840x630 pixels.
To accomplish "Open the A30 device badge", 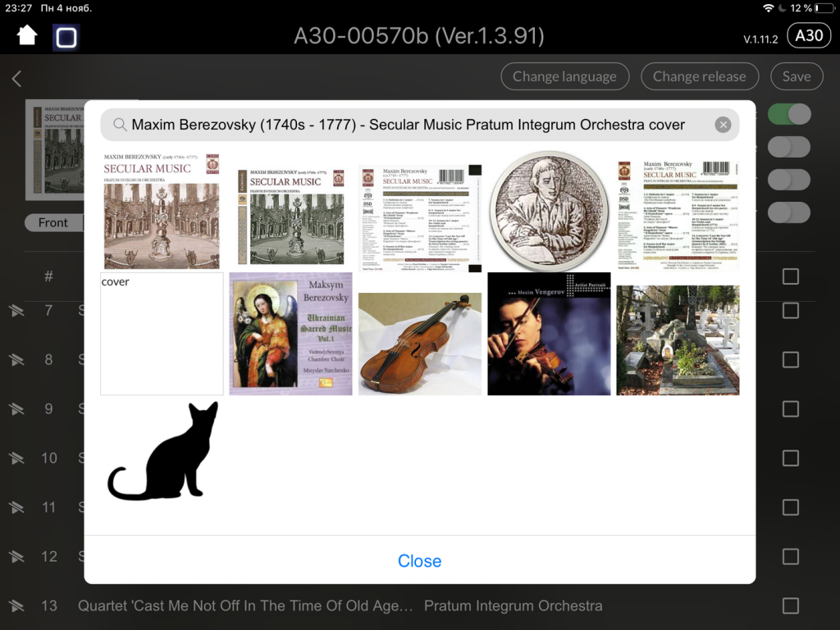I will point(809,36).
